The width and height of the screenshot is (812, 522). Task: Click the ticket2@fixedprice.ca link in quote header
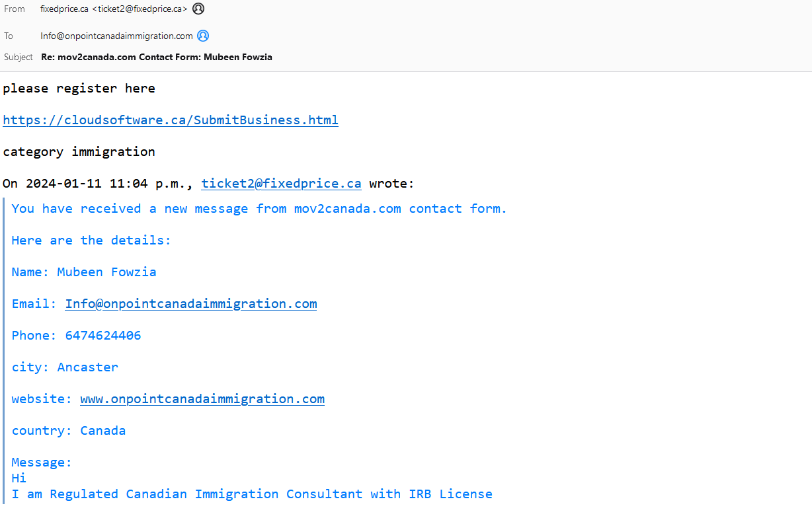(x=281, y=184)
